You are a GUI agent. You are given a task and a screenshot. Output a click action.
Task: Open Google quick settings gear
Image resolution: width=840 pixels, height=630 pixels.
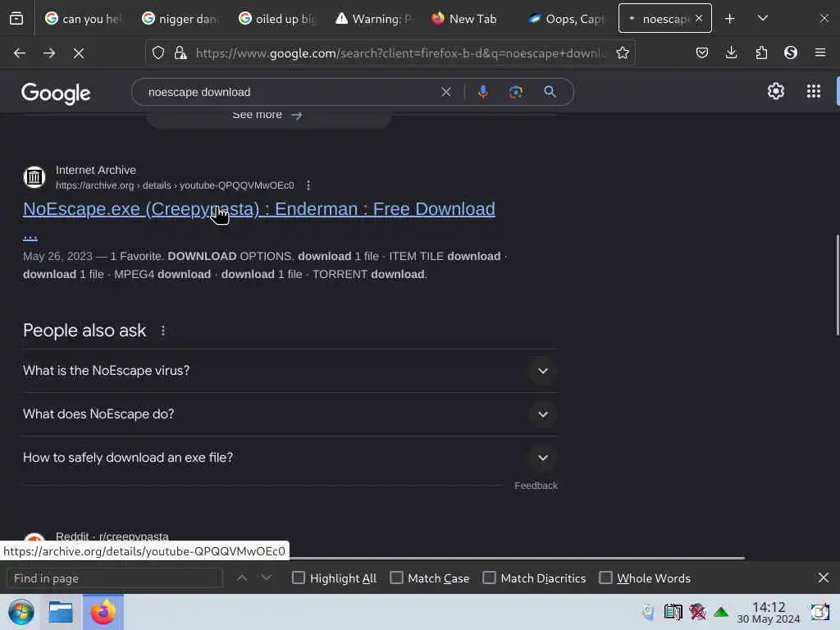coord(776,92)
